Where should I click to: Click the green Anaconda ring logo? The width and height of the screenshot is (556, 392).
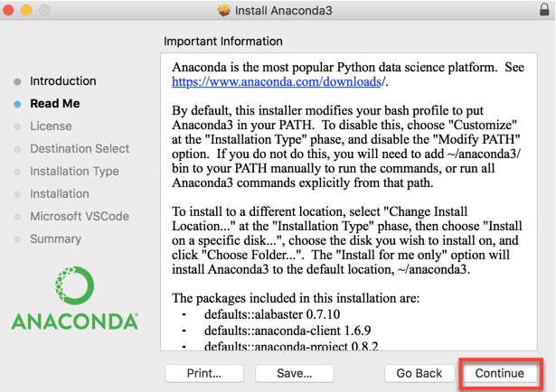(x=75, y=286)
